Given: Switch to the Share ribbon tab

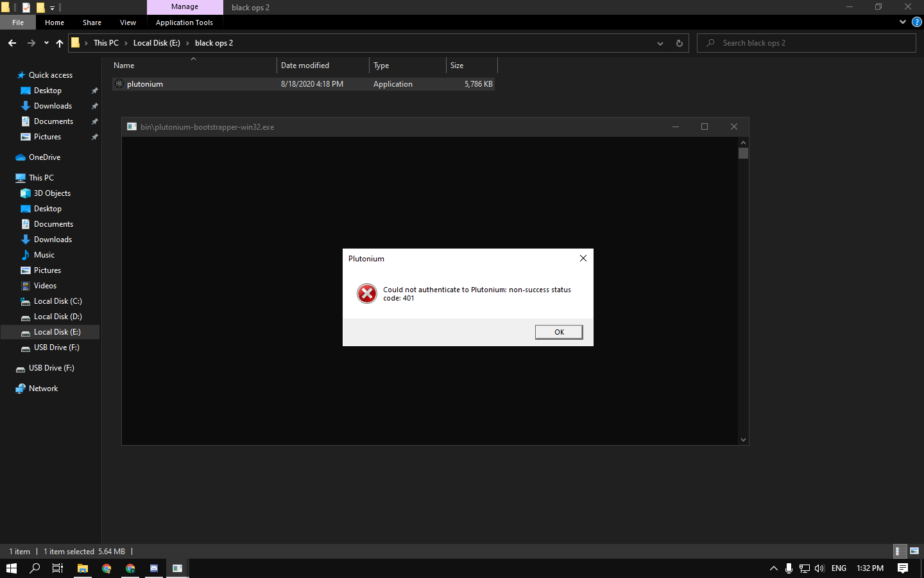Looking at the screenshot, I should [x=92, y=22].
